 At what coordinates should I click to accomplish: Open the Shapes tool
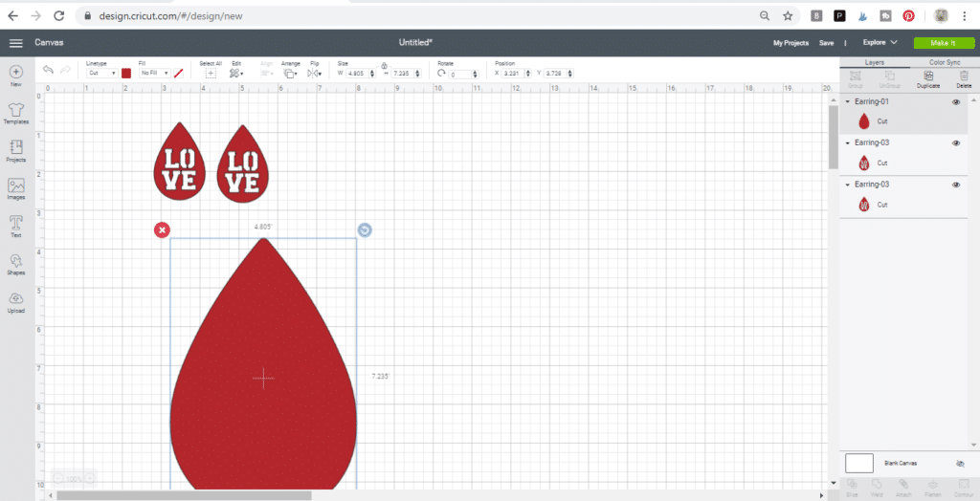click(15, 262)
